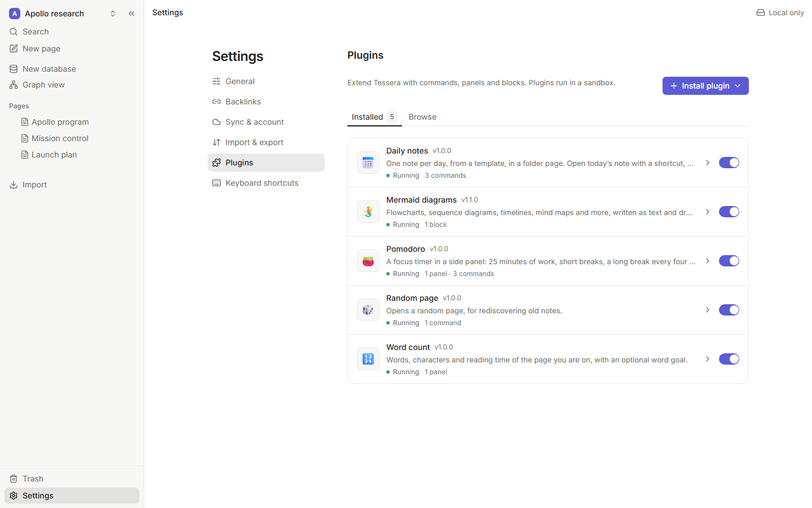Screen dimensions: 812x508
Task: Open General settings section
Action: (266, 81)
